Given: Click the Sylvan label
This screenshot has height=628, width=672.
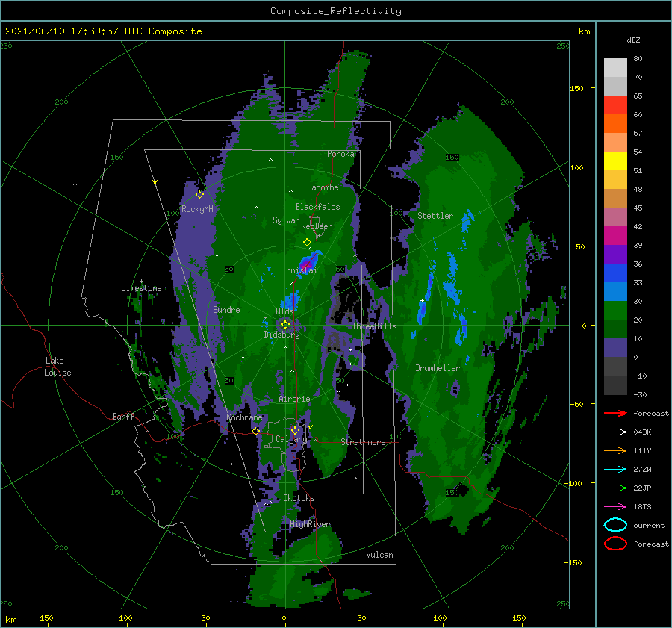Looking at the screenshot, I should [286, 220].
